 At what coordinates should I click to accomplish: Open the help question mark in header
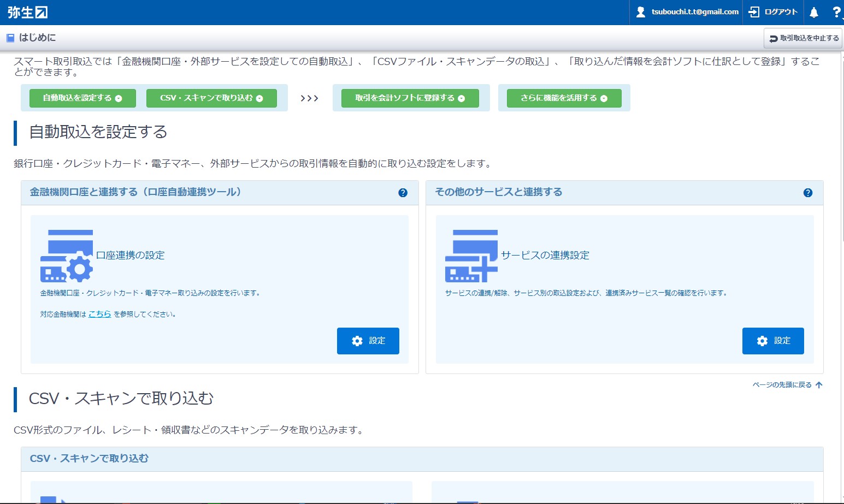[x=836, y=12]
